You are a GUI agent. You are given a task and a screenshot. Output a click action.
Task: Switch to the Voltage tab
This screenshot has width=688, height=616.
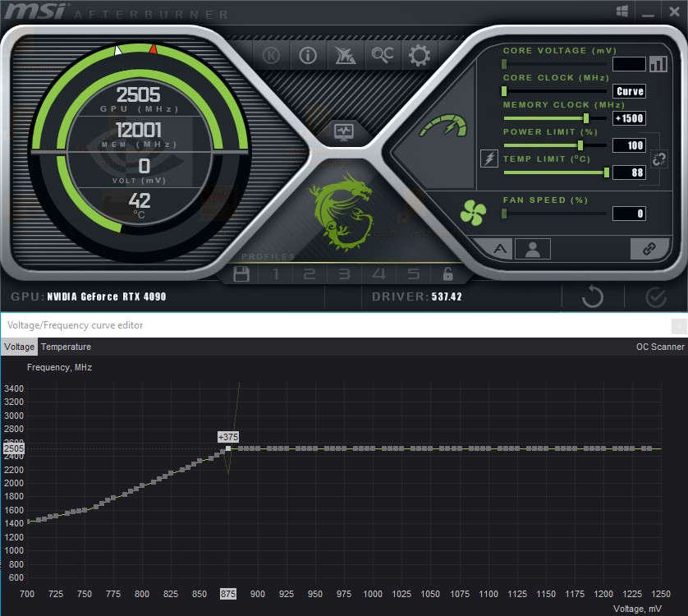[20, 347]
